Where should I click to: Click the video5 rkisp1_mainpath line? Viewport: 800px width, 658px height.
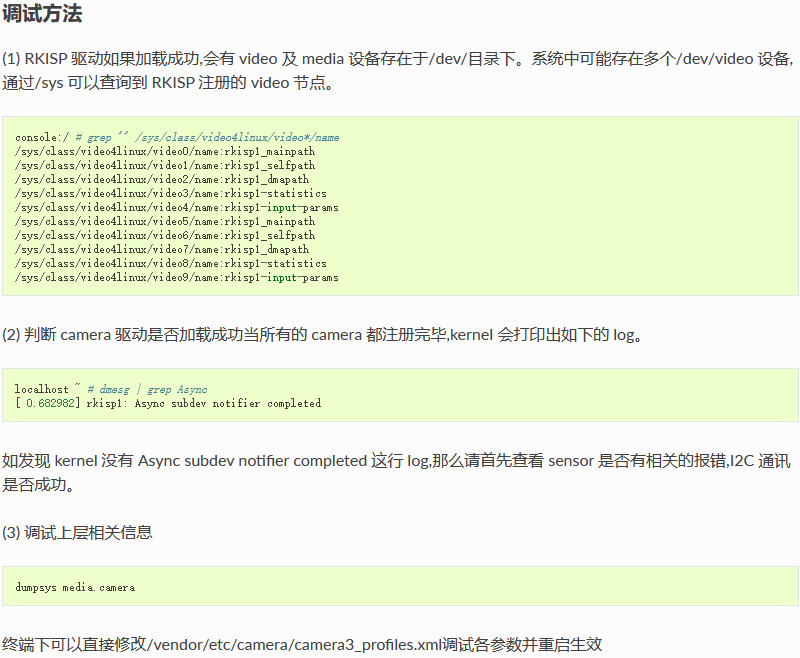(165, 221)
